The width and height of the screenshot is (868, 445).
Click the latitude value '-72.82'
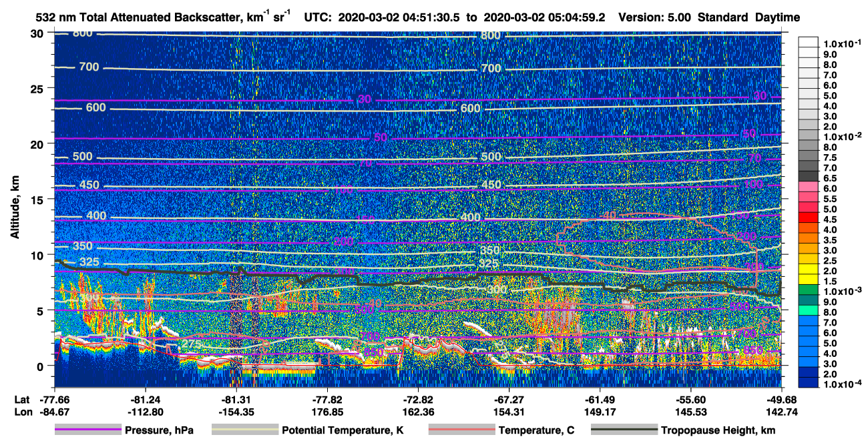pos(418,400)
